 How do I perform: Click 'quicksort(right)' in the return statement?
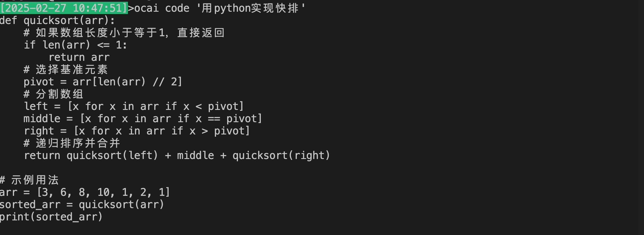tap(281, 155)
